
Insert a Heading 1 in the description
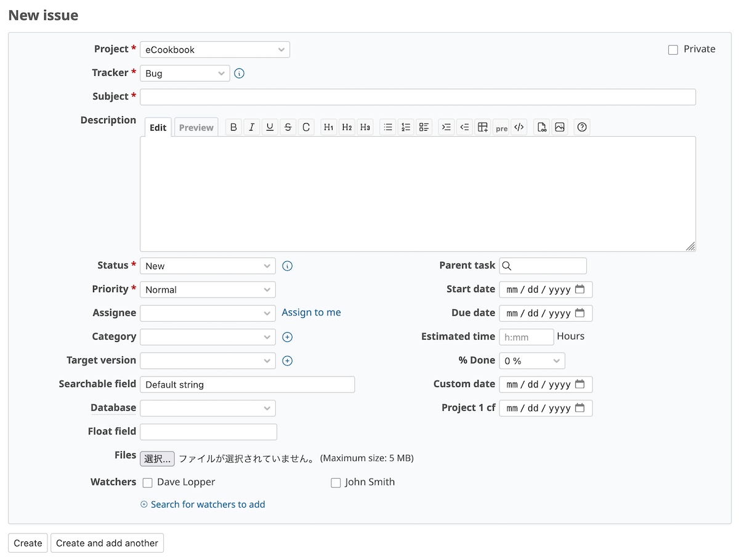[x=328, y=127]
